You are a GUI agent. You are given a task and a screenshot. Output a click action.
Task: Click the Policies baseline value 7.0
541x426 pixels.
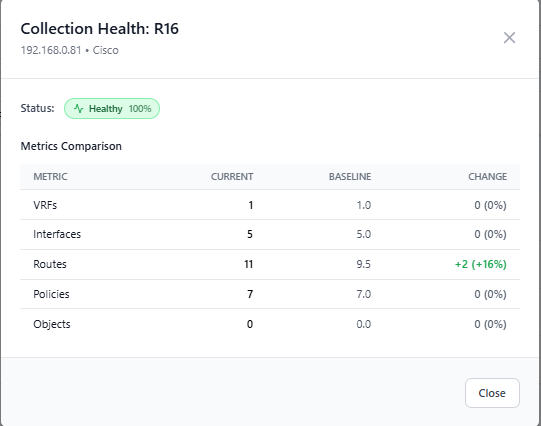click(x=364, y=294)
